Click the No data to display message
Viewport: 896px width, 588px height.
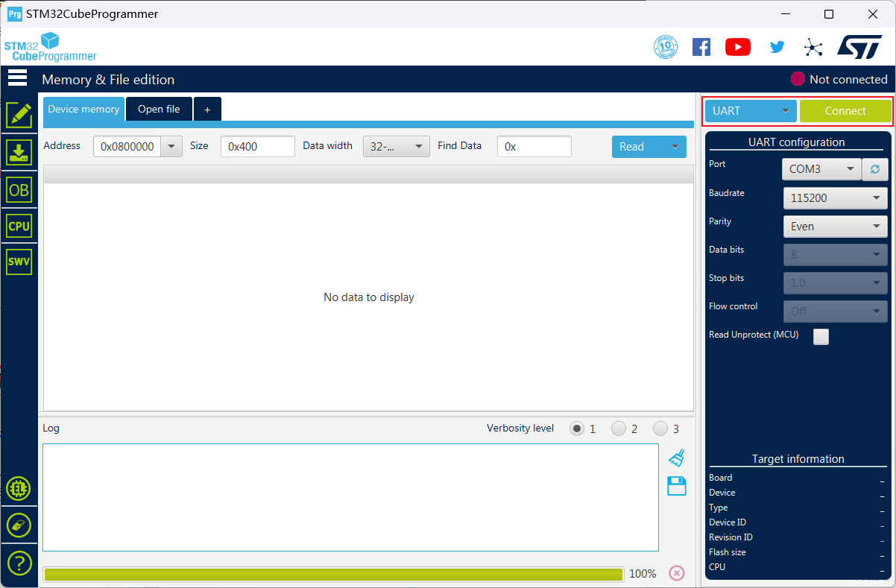coord(368,297)
